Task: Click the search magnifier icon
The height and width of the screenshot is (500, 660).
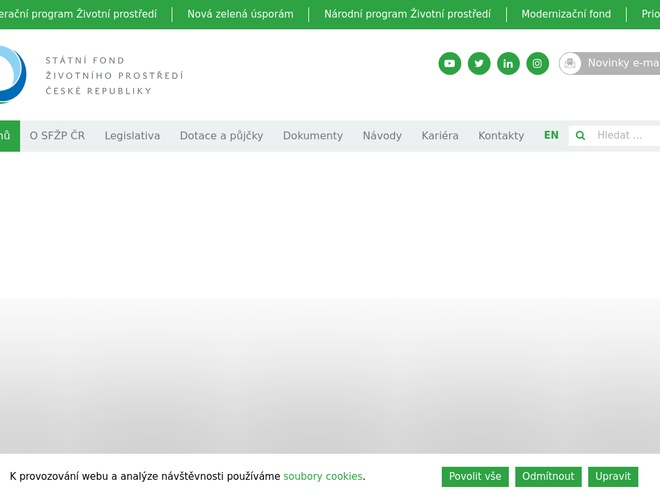Action: (x=580, y=136)
